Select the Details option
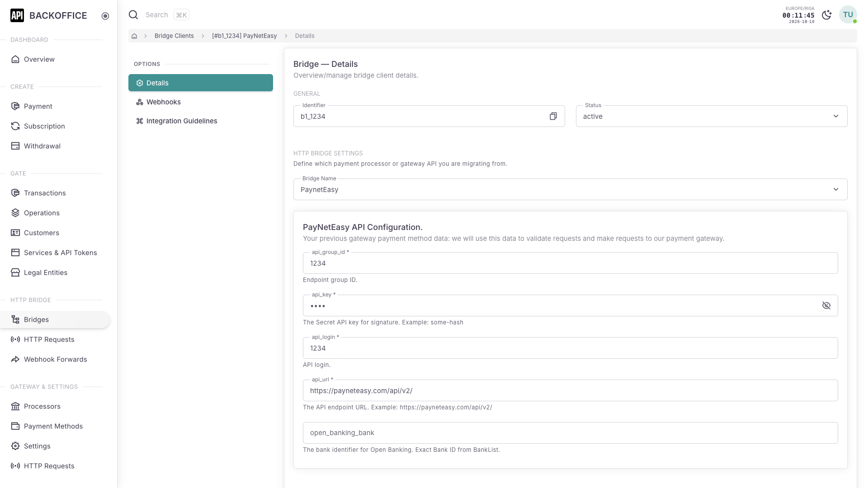 pos(201,83)
